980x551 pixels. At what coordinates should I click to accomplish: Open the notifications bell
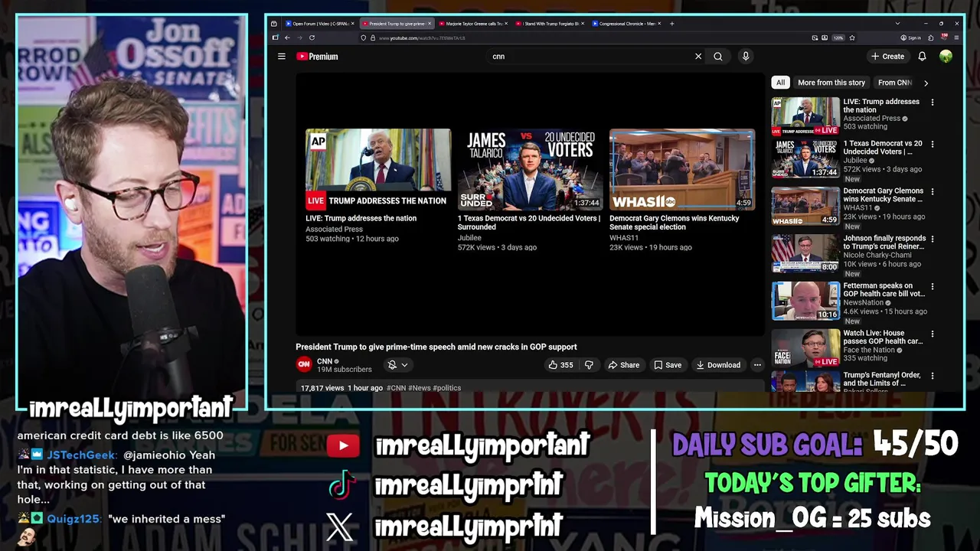922,57
